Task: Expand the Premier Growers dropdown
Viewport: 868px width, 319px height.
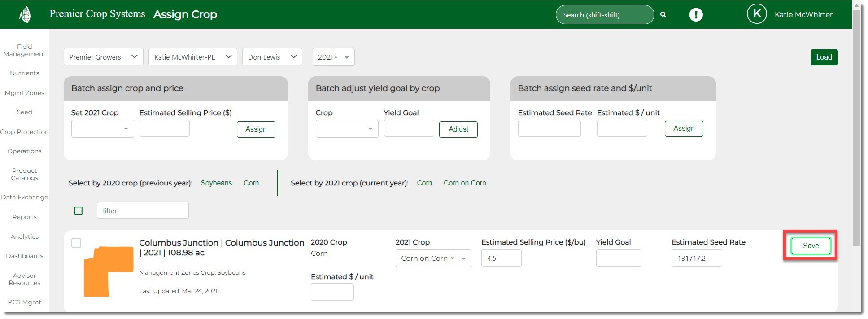Action: tap(103, 57)
